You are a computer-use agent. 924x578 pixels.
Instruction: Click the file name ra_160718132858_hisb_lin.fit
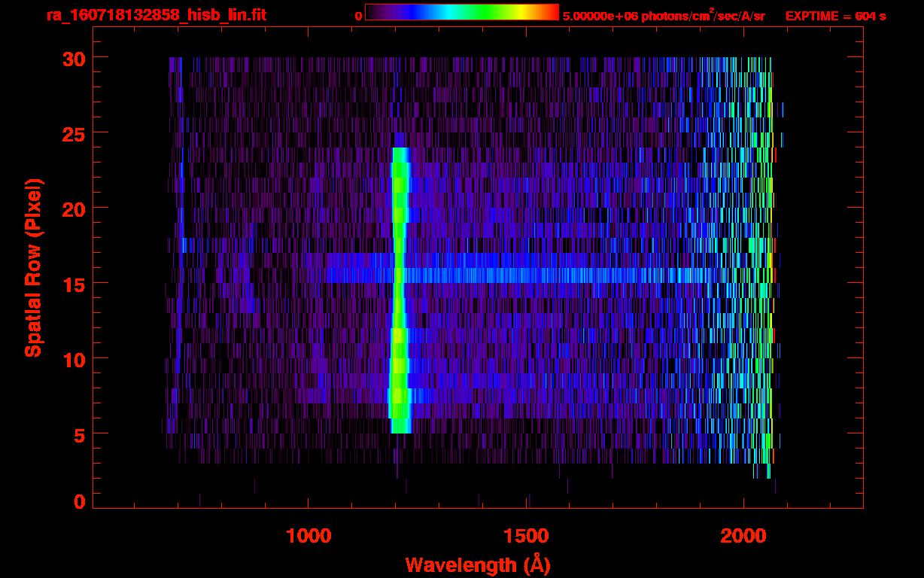(156, 15)
